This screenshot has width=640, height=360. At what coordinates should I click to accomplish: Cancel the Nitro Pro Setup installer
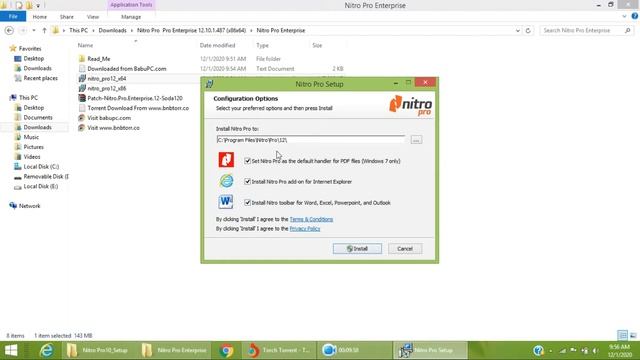pyautogui.click(x=405, y=249)
